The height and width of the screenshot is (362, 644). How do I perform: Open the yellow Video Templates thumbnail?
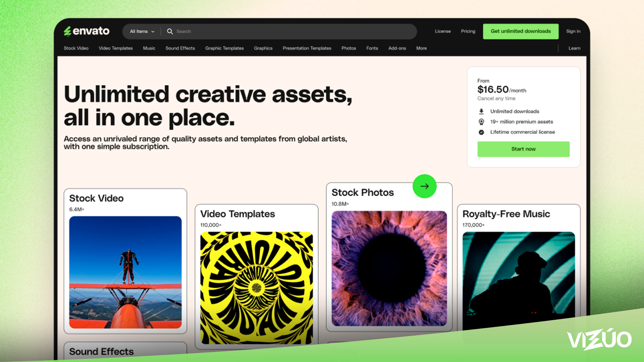click(x=257, y=288)
